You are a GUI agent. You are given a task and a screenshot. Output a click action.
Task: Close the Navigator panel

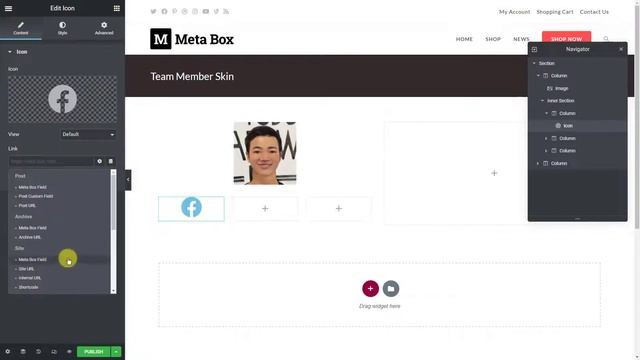point(621,49)
